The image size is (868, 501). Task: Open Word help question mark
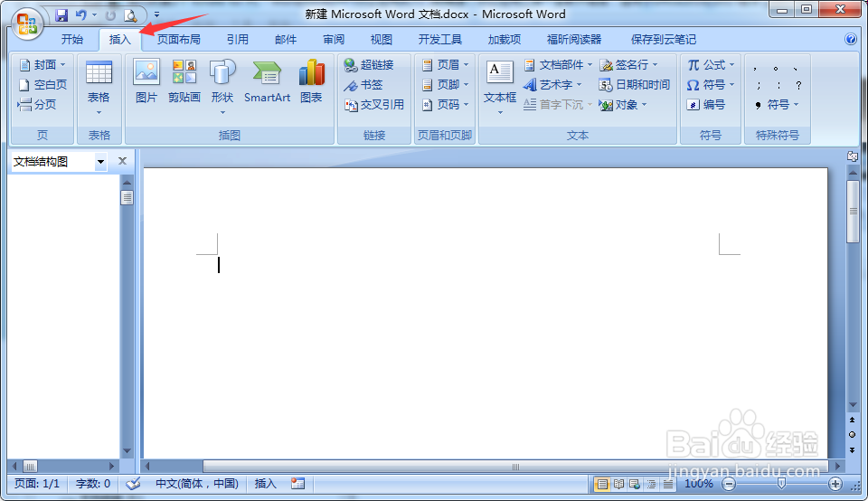click(851, 39)
